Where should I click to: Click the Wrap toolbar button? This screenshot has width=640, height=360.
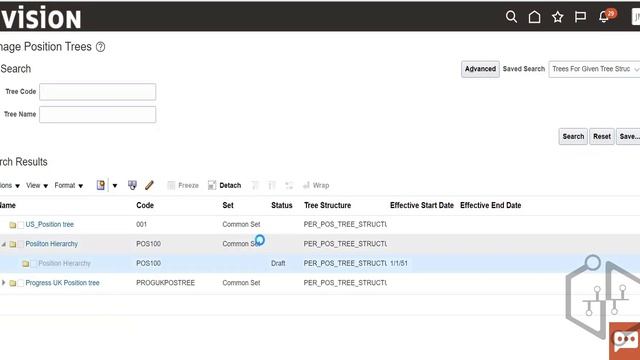pyautogui.click(x=316, y=185)
